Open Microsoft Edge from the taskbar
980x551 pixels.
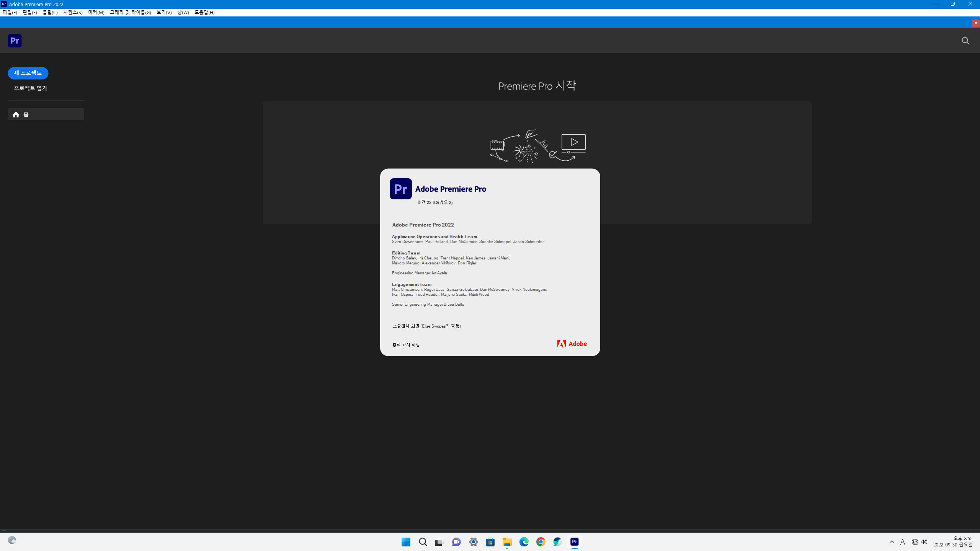point(524,542)
